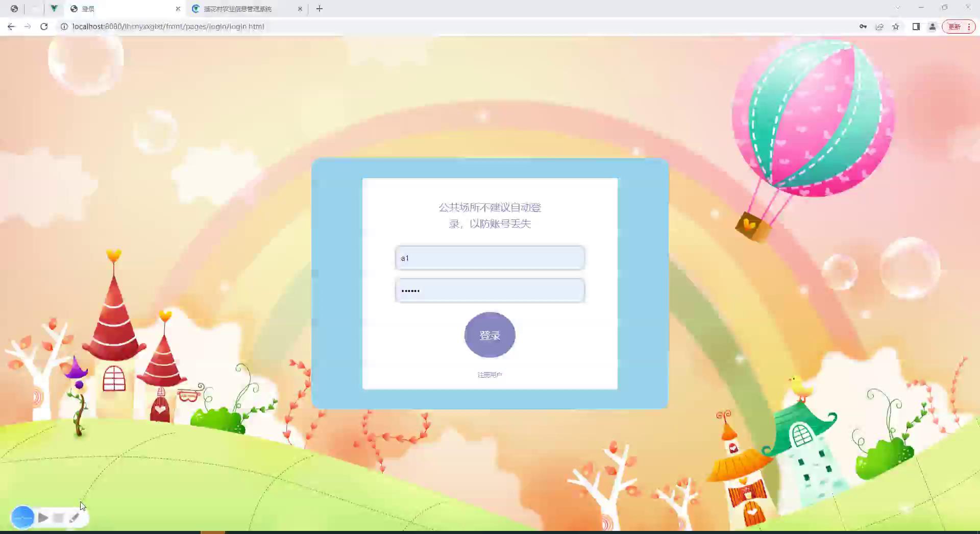The height and width of the screenshot is (534, 980).
Task: Bookmark this page with the star
Action: click(896, 27)
